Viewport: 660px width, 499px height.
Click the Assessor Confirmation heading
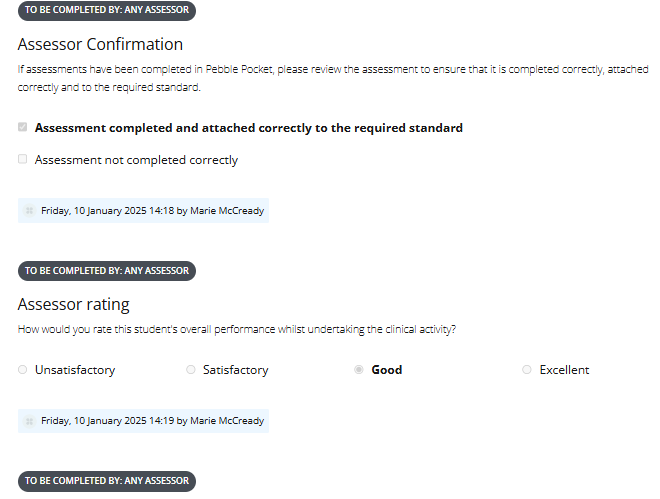click(100, 44)
